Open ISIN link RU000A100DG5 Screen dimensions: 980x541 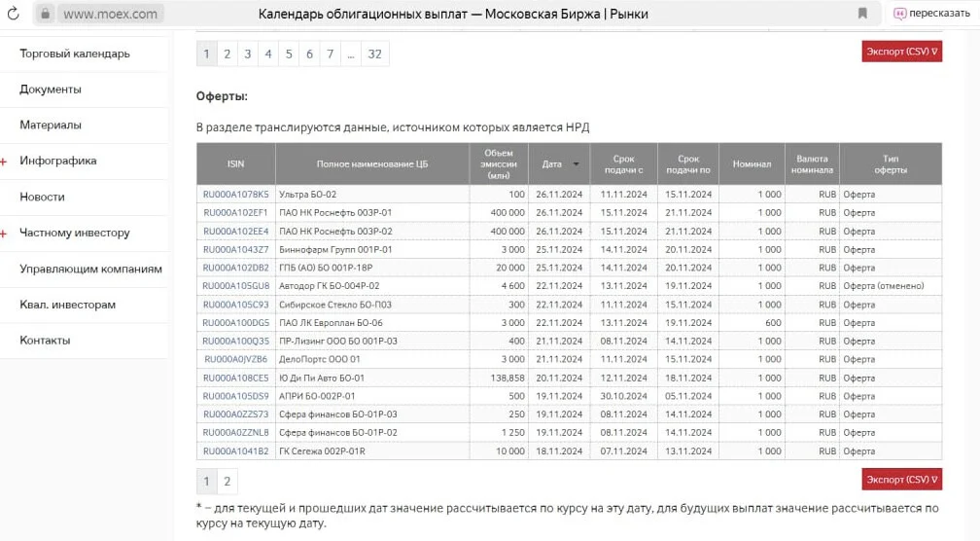235,323
